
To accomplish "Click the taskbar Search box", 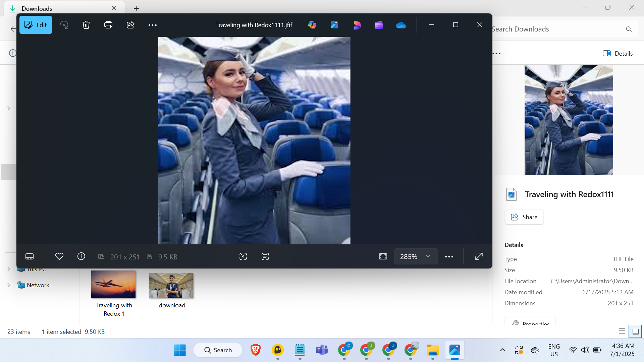I will pyautogui.click(x=218, y=350).
